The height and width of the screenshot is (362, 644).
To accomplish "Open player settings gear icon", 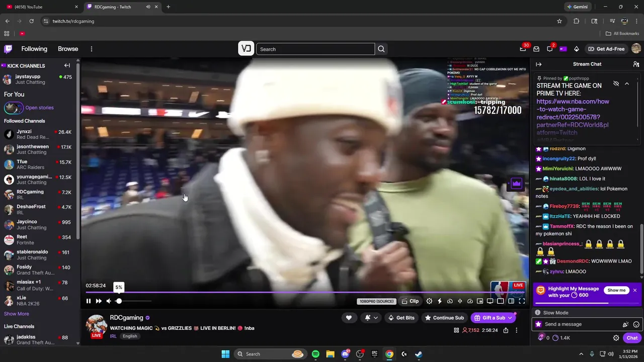I will [x=429, y=301].
